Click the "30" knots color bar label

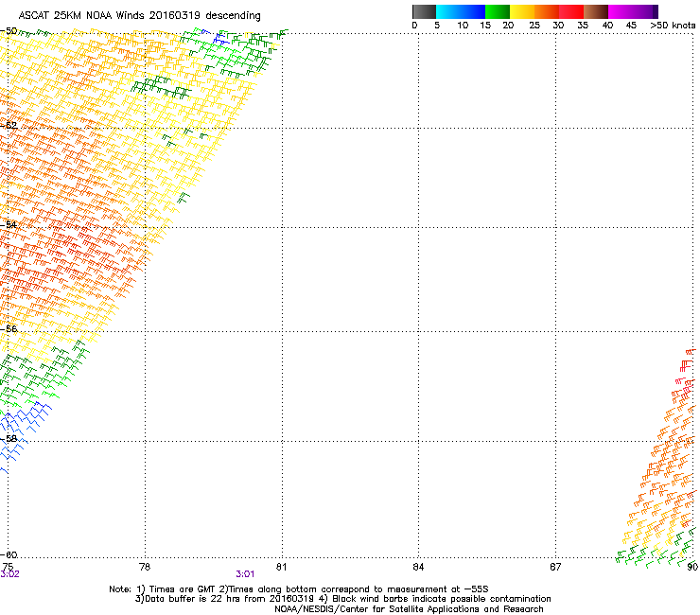[x=558, y=26]
